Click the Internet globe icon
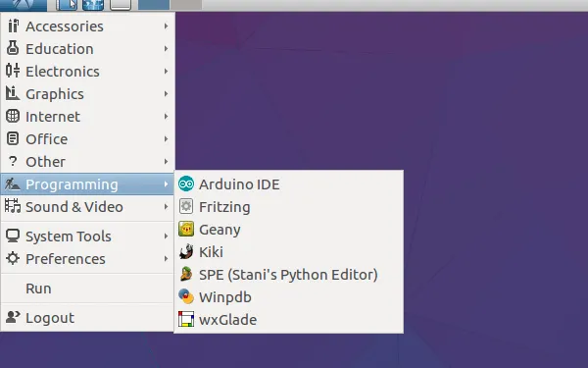The height and width of the screenshot is (368, 588). [x=13, y=116]
